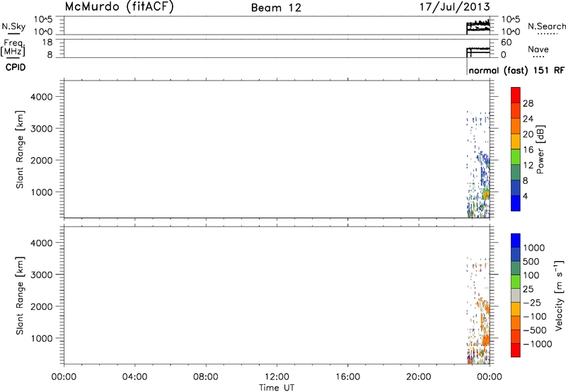Click the '04:00' time tick label
The width and height of the screenshot is (566, 392).
(x=134, y=377)
